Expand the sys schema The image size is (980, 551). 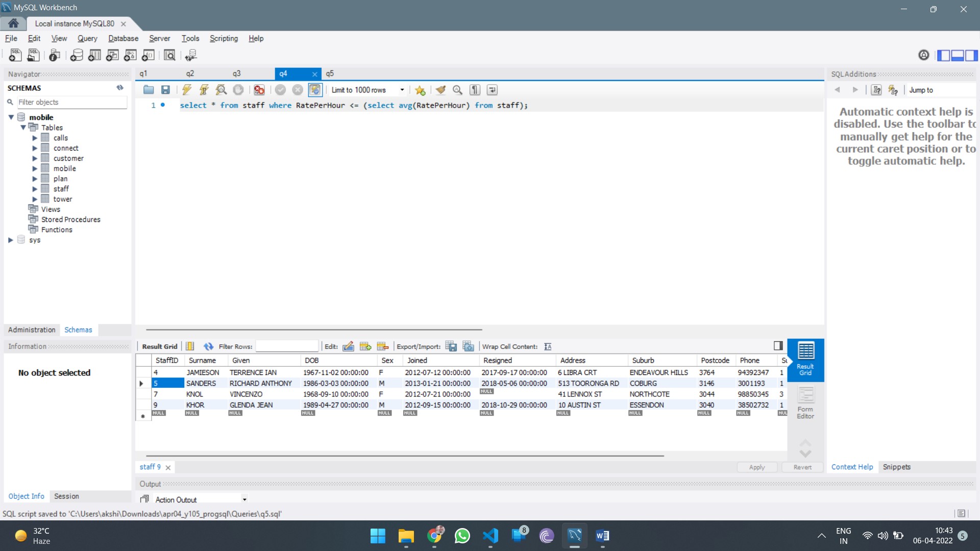click(11, 240)
